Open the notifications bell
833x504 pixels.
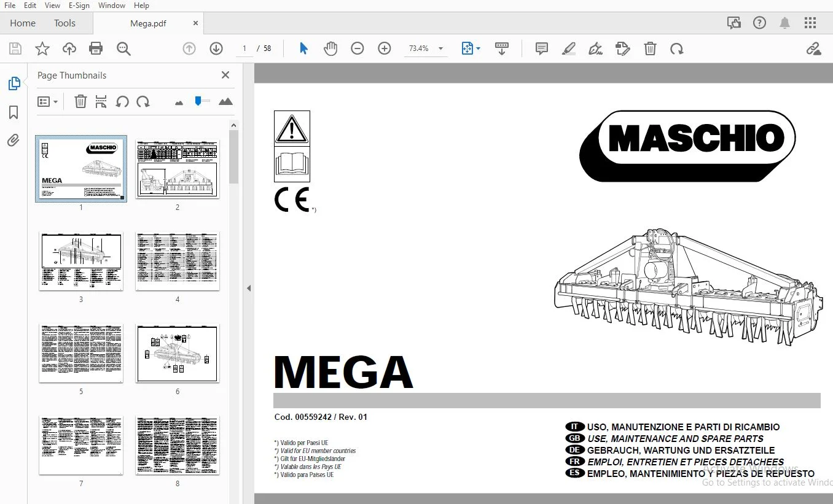[784, 23]
